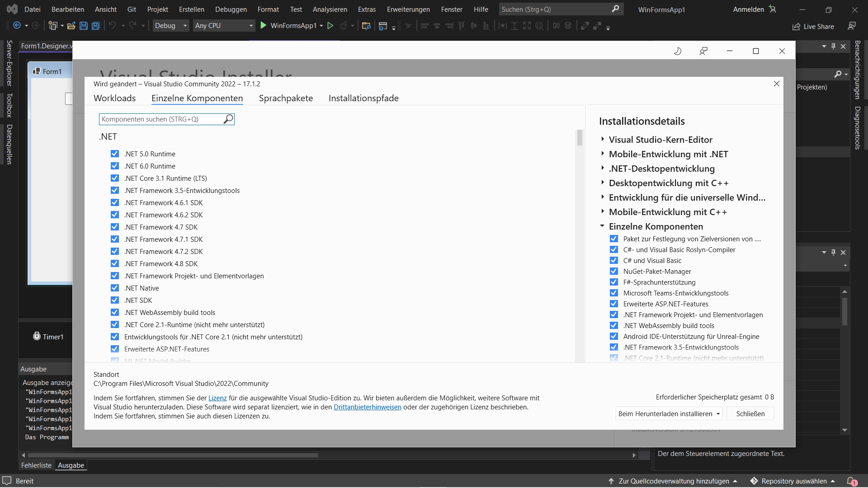Open the Workloads tab
Image resolution: width=868 pixels, height=488 pixels.
114,98
